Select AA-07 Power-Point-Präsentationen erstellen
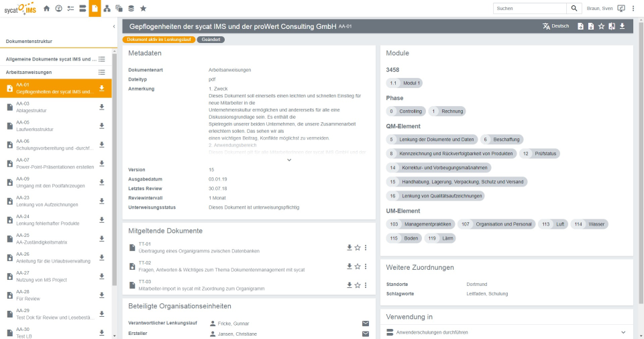Image resolution: width=644 pixels, height=339 pixels. 56,164
